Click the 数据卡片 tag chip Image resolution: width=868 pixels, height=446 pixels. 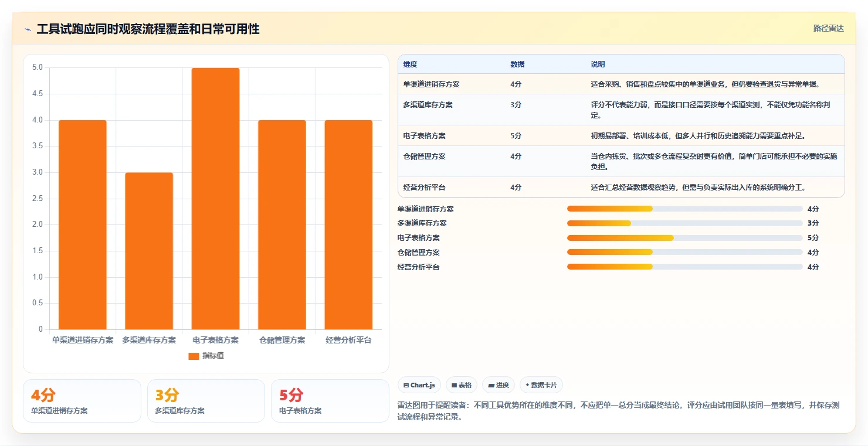pyautogui.click(x=541, y=385)
